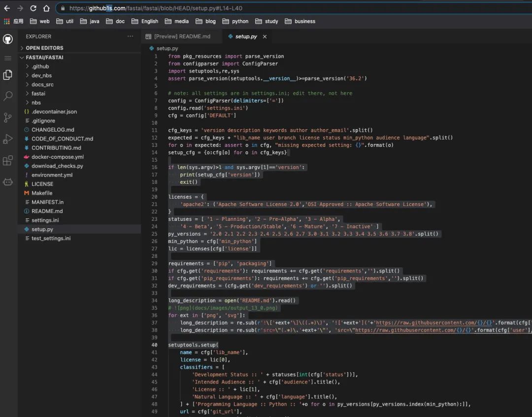
Task: Open settings.ini in the file tree
Action: [x=45, y=220]
